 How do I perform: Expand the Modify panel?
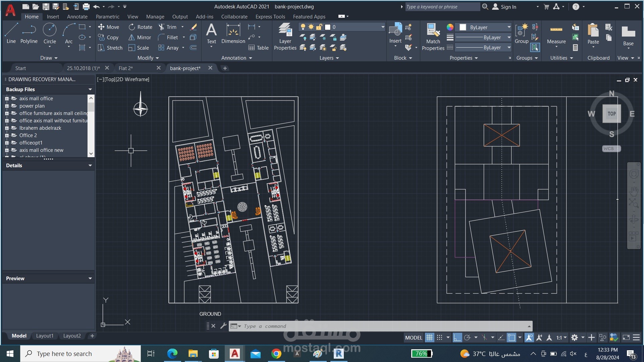click(x=148, y=58)
